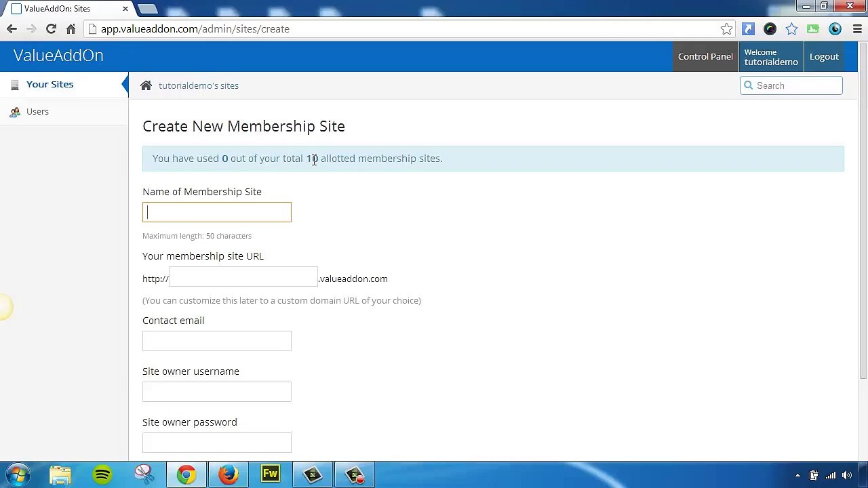Open Windows Start button
868x488 pixels.
click(x=18, y=474)
